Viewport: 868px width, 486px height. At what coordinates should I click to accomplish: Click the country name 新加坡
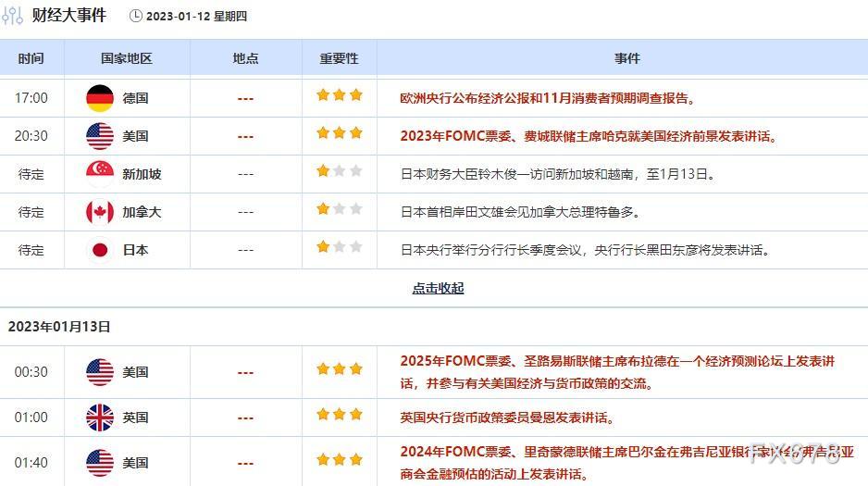tap(143, 174)
